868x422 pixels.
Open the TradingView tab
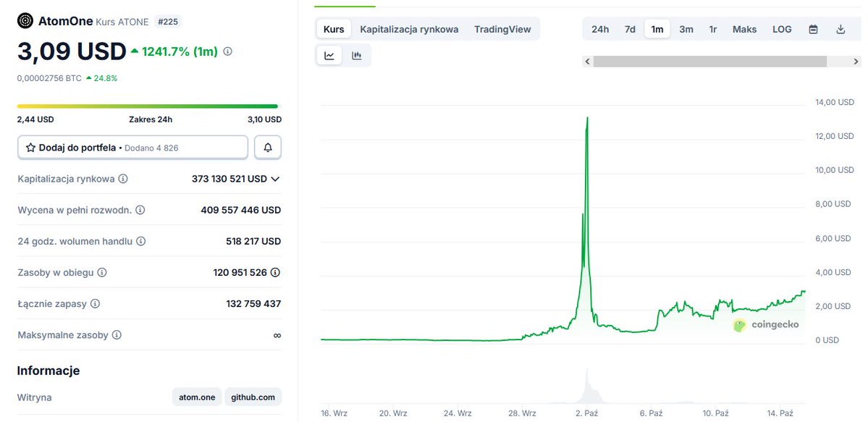(x=502, y=30)
